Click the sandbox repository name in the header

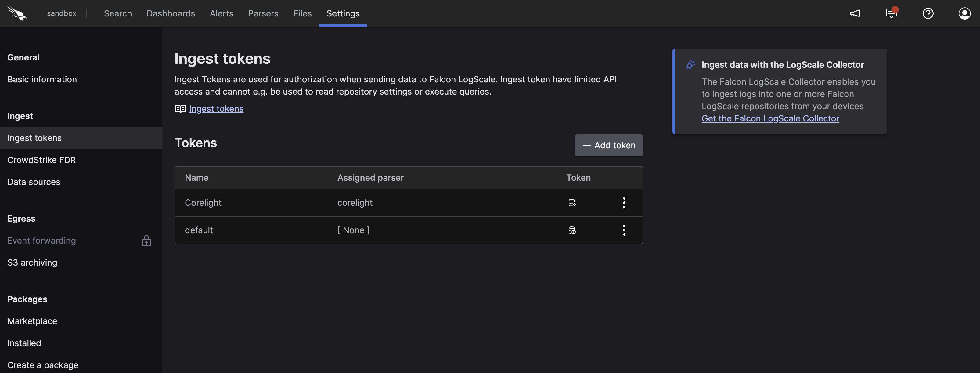point(62,14)
